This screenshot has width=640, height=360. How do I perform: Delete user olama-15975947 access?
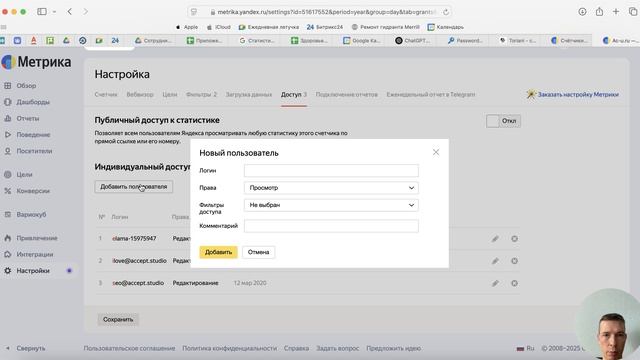pyautogui.click(x=514, y=239)
